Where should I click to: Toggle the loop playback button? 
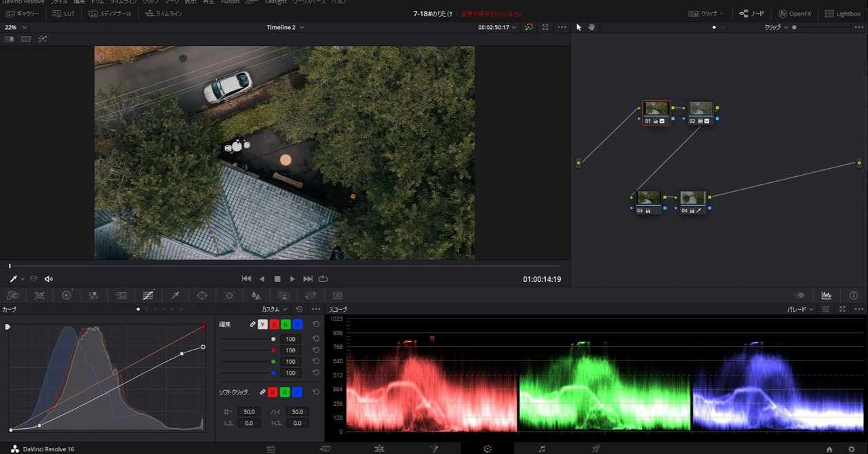coord(323,278)
